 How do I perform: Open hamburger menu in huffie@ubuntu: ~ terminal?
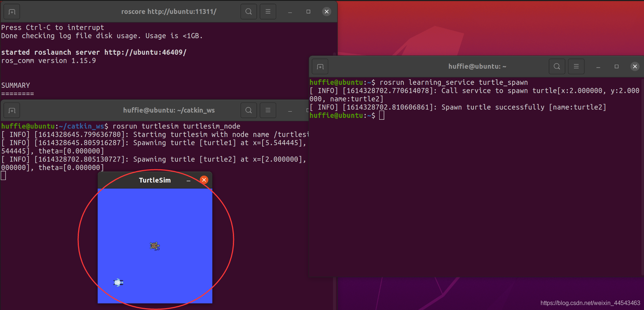576,66
